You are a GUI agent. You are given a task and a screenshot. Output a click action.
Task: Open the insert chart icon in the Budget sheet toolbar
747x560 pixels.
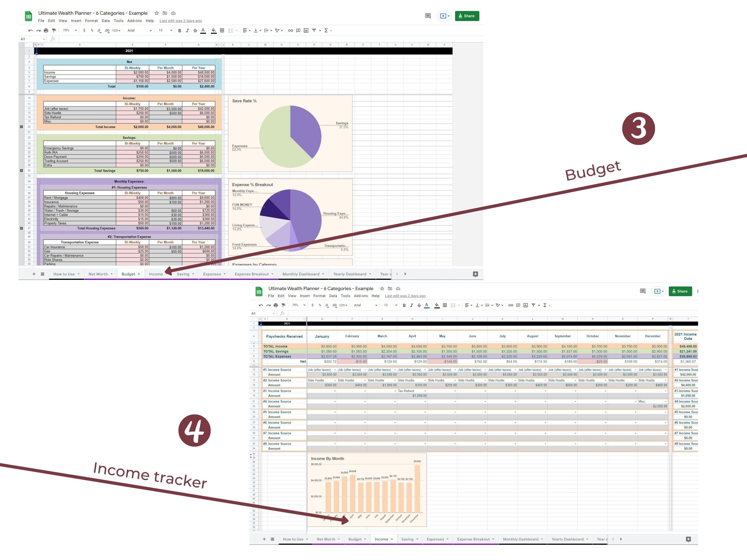coord(306,30)
